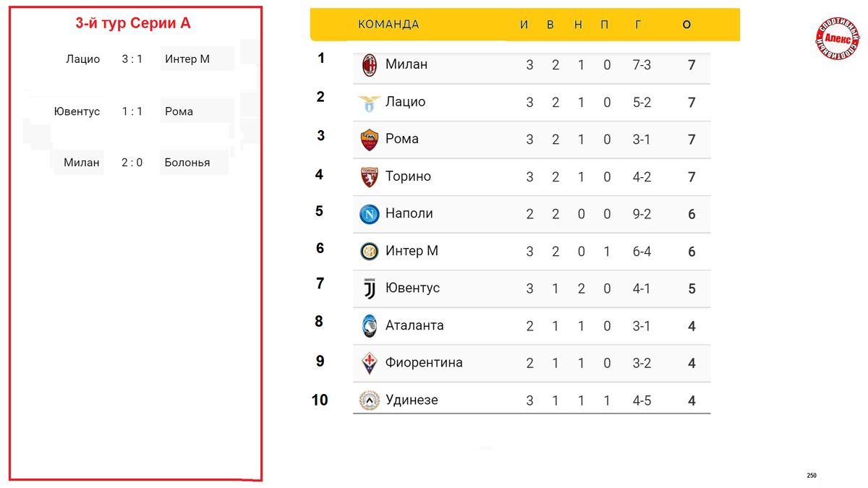This screenshot has height=488, width=868.
Task: Click the Torino bull badge
Action: (370, 177)
